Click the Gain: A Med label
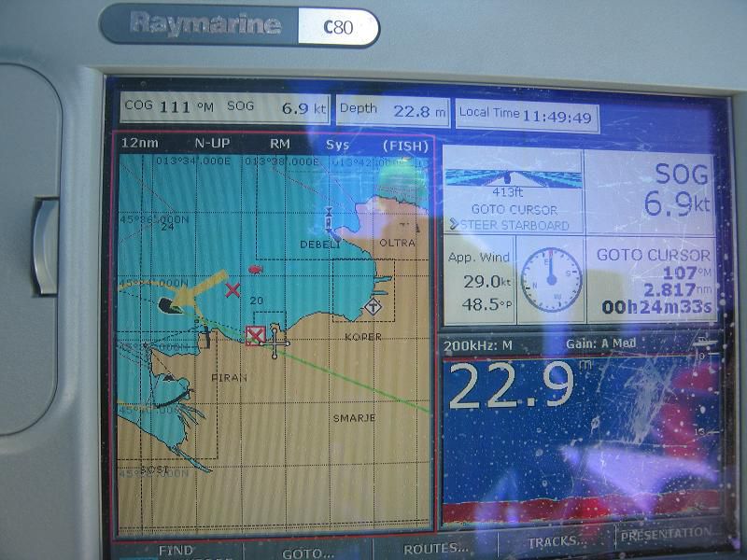 600,343
